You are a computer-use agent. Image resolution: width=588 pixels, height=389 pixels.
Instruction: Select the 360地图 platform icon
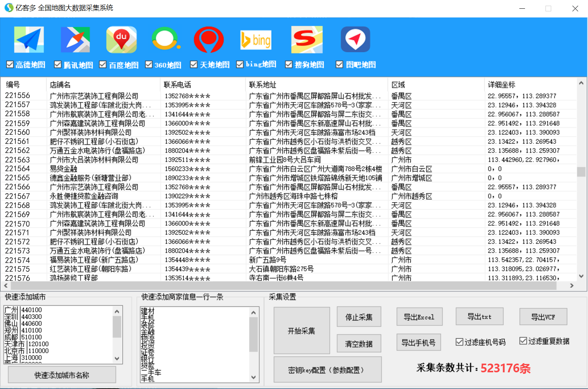[165, 39]
